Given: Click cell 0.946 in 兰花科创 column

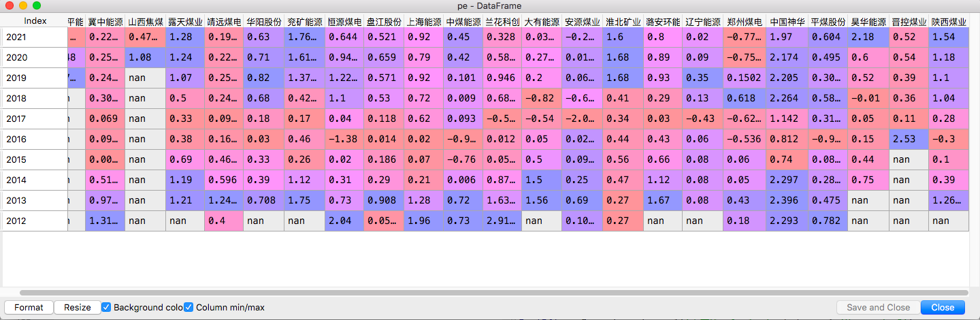Looking at the screenshot, I should pyautogui.click(x=502, y=78).
